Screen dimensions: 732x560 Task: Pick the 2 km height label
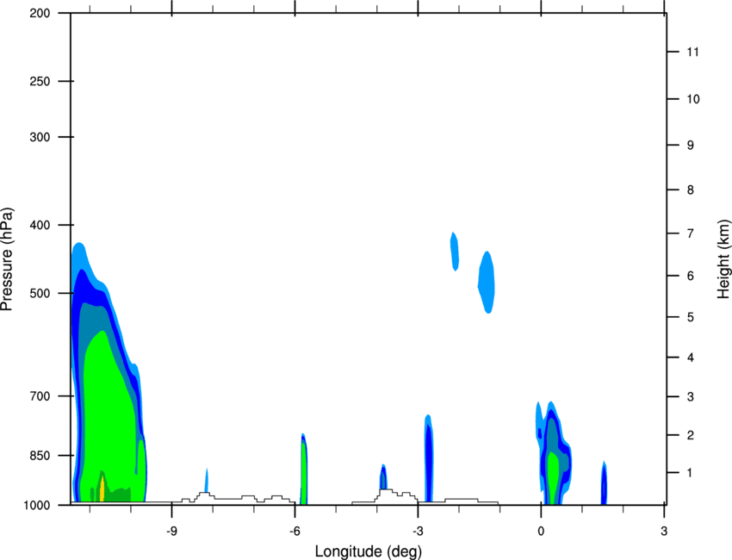(691, 435)
